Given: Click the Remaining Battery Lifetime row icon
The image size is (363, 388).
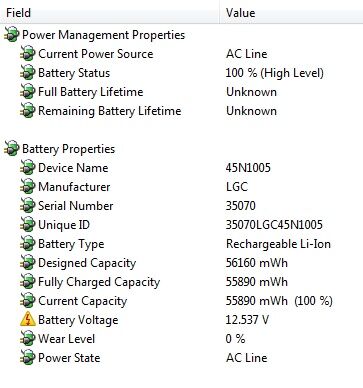Looking at the screenshot, I should coord(28,110).
